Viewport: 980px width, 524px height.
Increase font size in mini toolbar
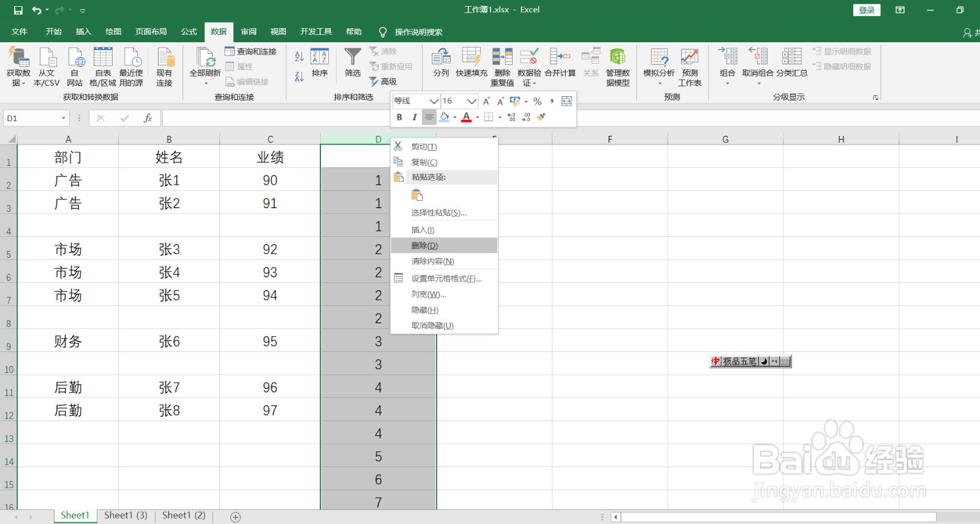[486, 101]
